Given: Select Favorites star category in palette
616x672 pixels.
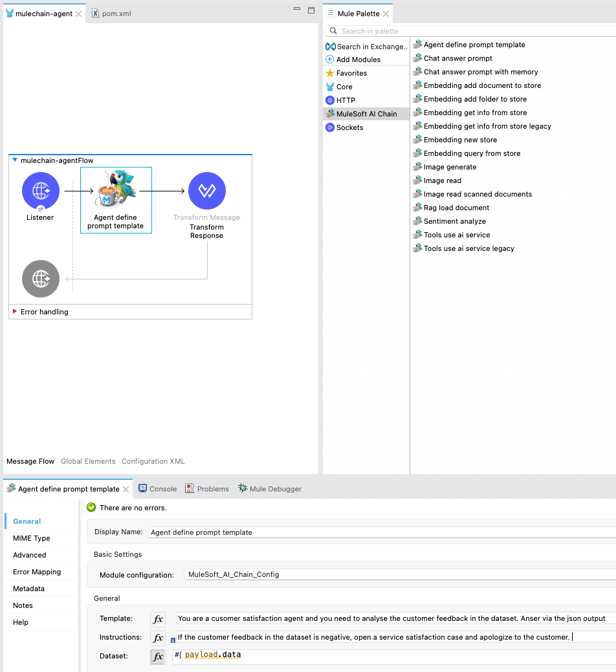Looking at the screenshot, I should pos(351,73).
